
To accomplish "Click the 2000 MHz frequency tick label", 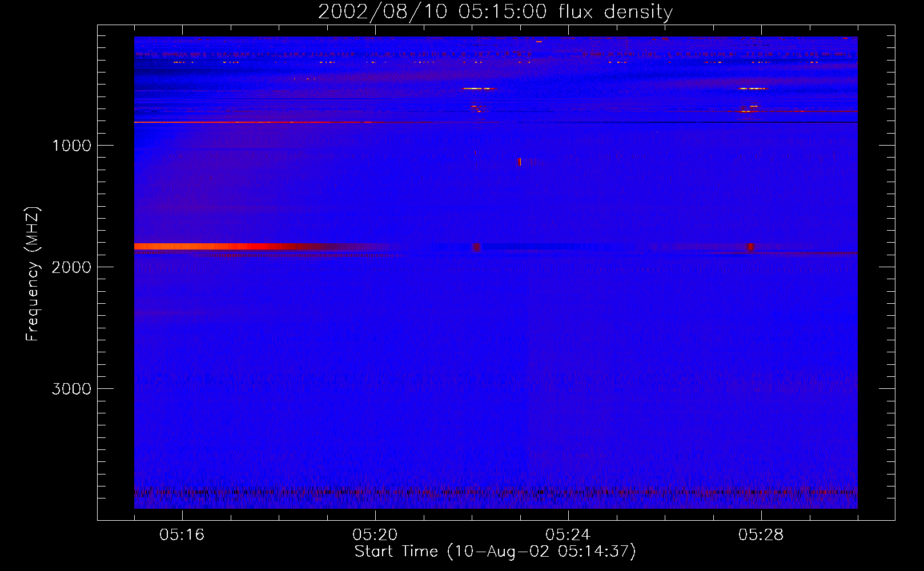I will click(x=71, y=267).
